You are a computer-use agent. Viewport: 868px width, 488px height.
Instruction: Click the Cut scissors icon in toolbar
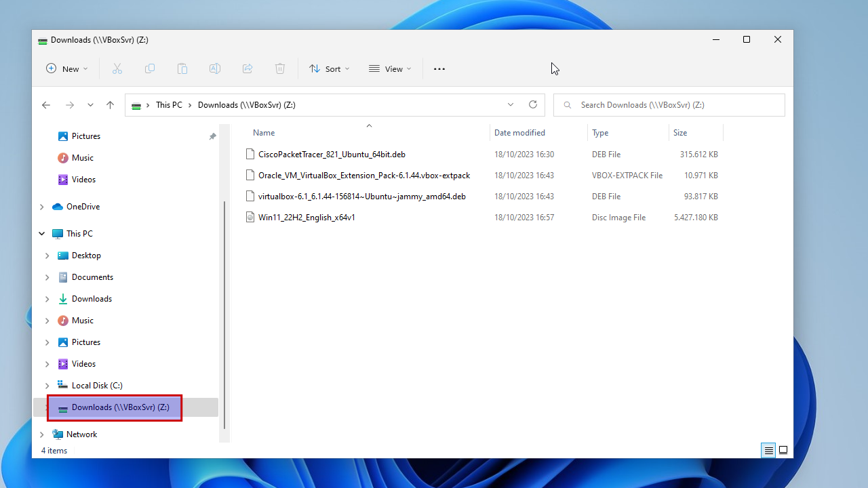tap(117, 68)
